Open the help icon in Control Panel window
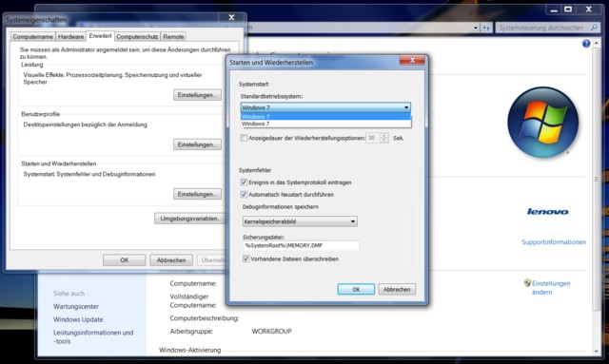Image resolution: width=609 pixels, height=364 pixels. (586, 44)
